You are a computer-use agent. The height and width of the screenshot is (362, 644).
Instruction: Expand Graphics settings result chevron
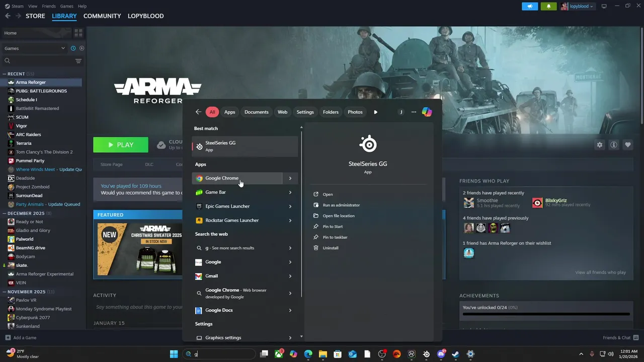pyautogui.click(x=290, y=338)
